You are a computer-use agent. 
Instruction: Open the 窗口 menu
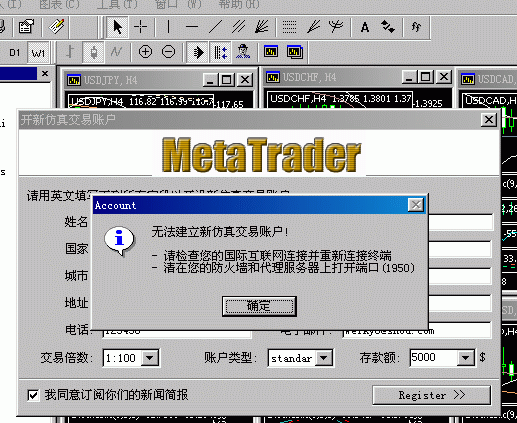[x=178, y=4]
